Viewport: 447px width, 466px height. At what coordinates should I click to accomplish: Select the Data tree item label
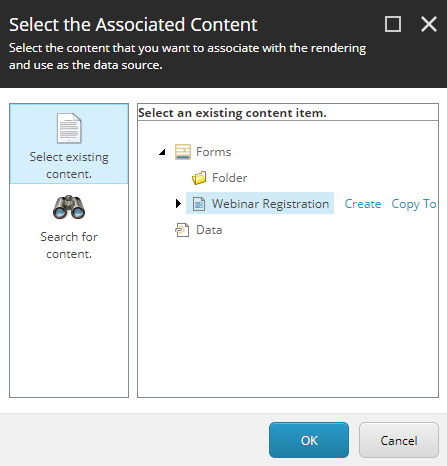point(209,230)
